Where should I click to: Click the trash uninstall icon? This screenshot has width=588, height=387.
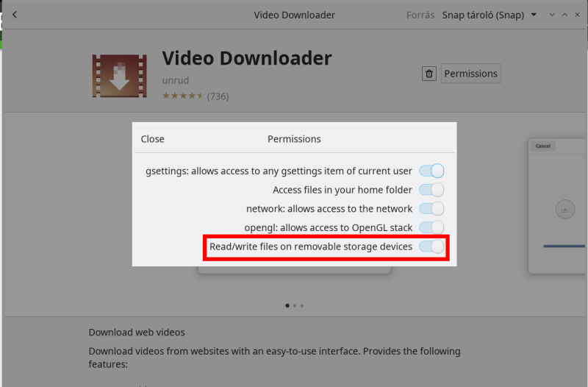pos(429,74)
